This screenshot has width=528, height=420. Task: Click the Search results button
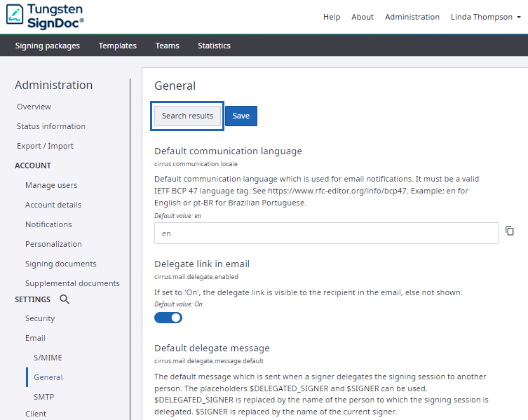[x=187, y=116]
